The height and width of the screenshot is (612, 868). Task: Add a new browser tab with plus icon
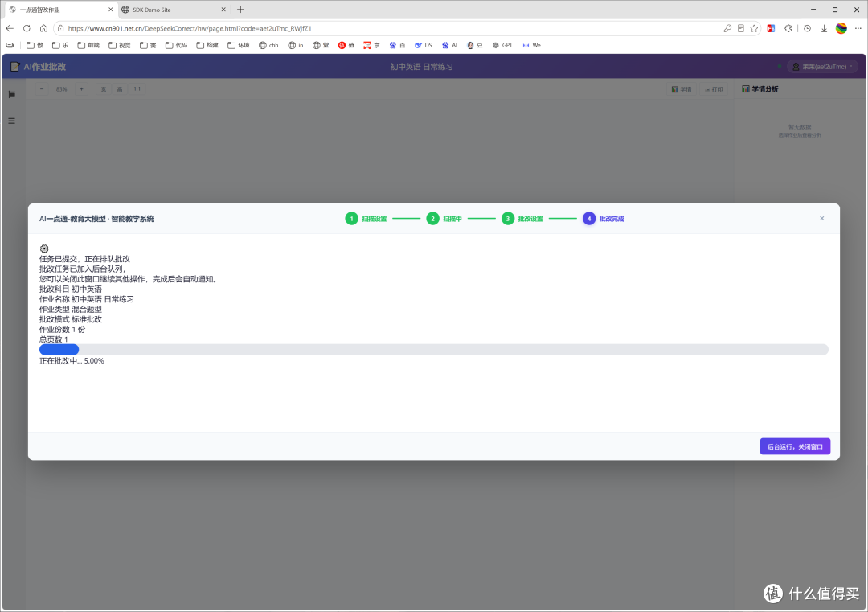(x=241, y=10)
